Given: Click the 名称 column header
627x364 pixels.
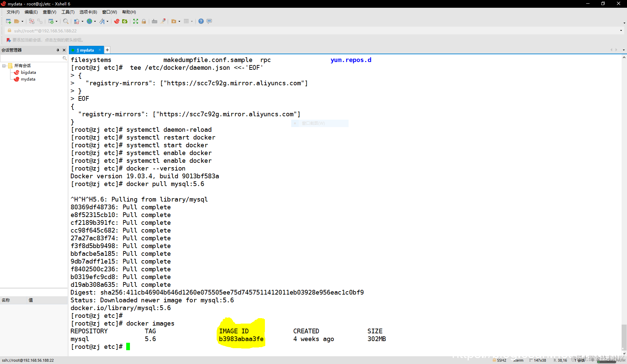Looking at the screenshot, I should 13,300.
